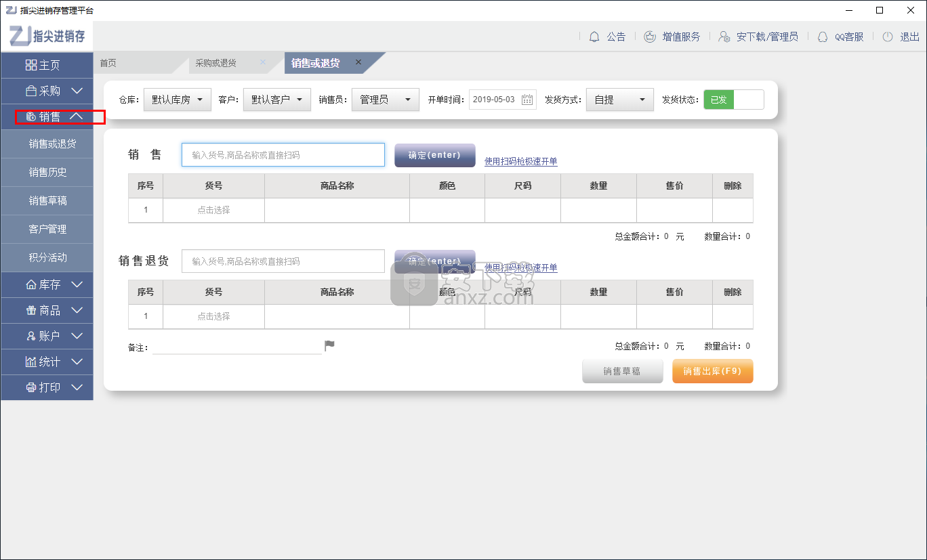
Task: Click 确定(enter) button for 销售
Action: point(435,155)
